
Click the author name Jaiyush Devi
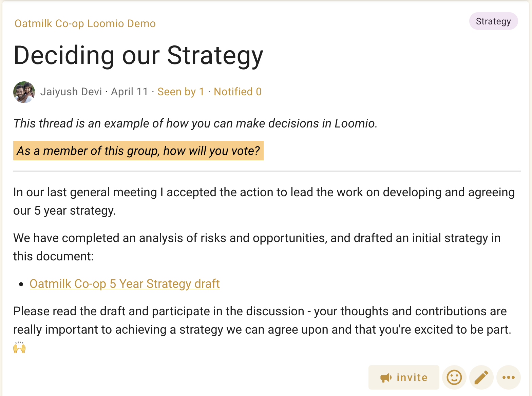[71, 92]
